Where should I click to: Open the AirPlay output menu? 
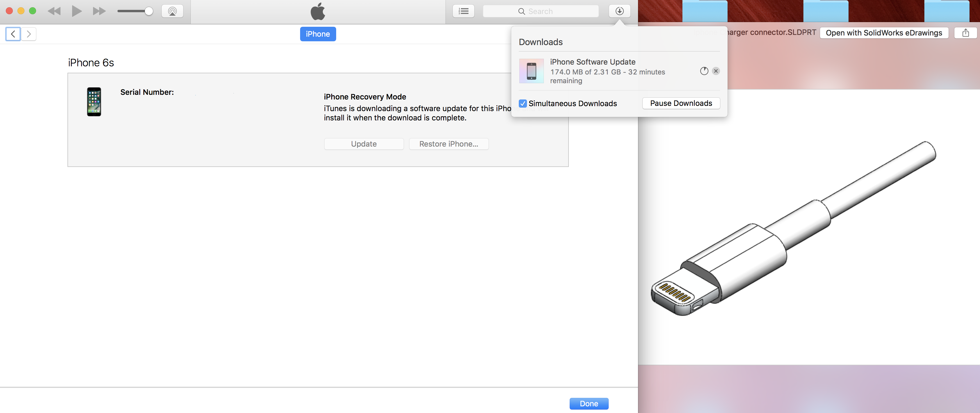click(172, 11)
